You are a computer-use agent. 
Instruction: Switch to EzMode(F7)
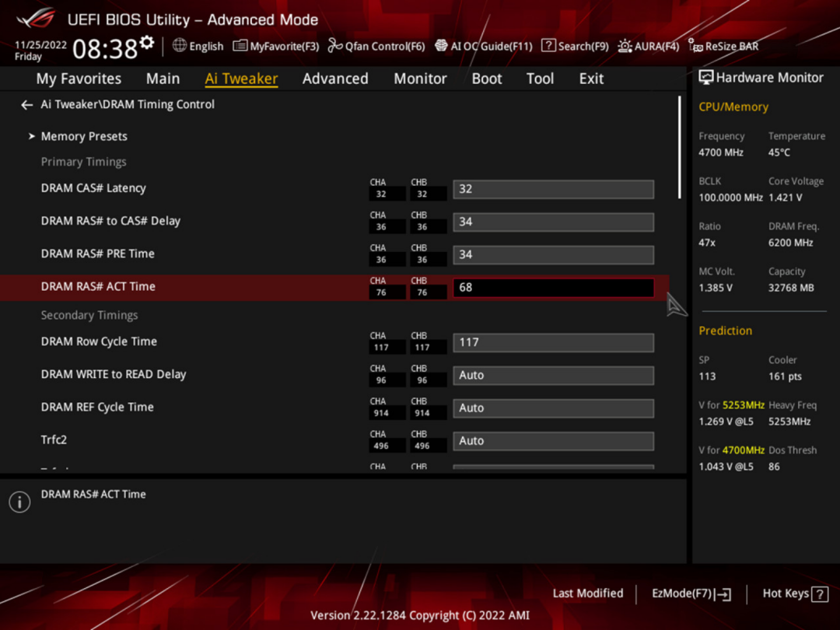pyautogui.click(x=691, y=593)
